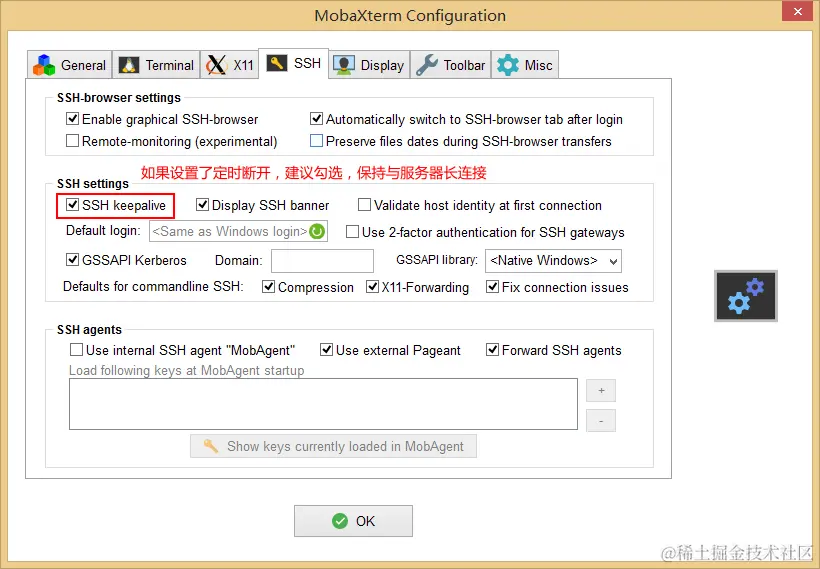This screenshot has height=569, width=820.
Task: Click the Default login input field
Action: click(x=238, y=231)
